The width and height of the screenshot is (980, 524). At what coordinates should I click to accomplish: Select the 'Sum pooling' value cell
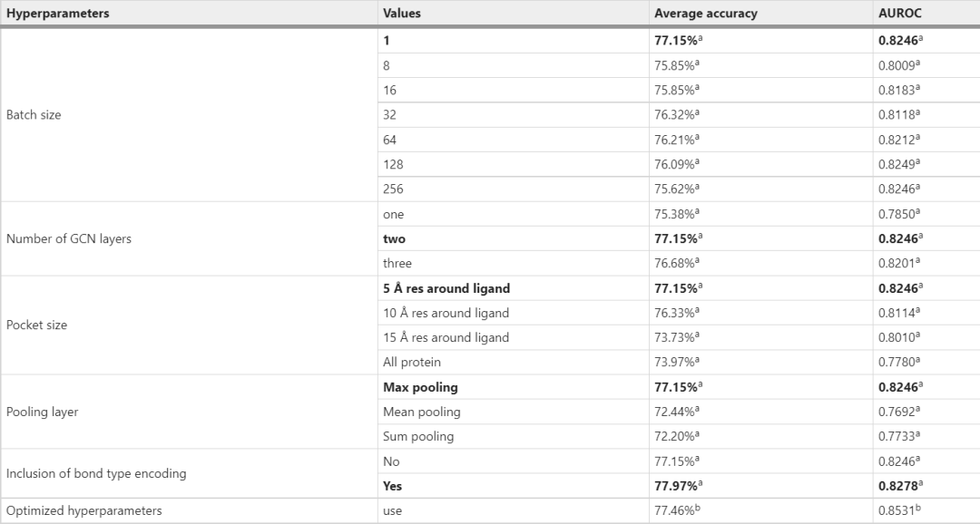tap(418, 436)
